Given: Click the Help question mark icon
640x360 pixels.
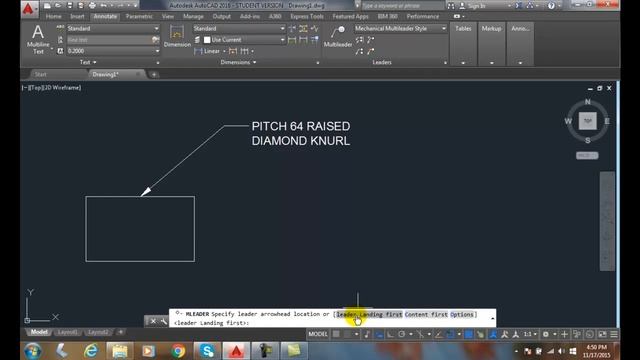Looking at the screenshot, I should [551, 5].
